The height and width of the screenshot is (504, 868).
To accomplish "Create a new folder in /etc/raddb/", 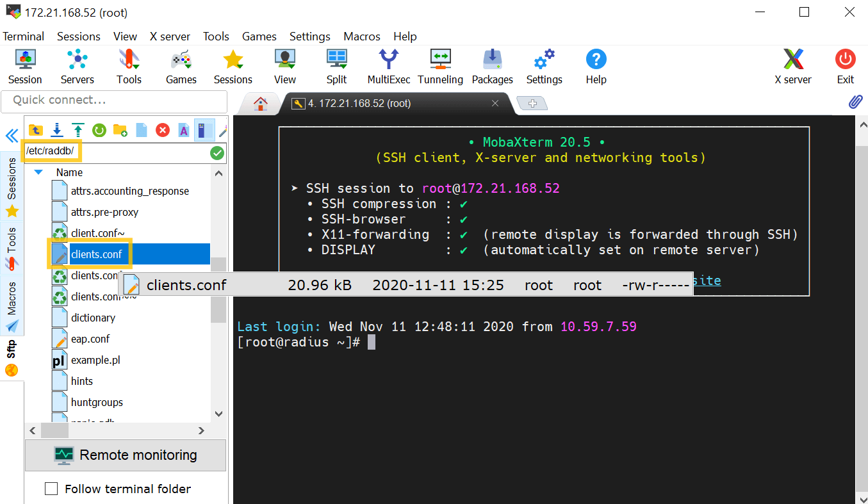I will click(x=120, y=129).
